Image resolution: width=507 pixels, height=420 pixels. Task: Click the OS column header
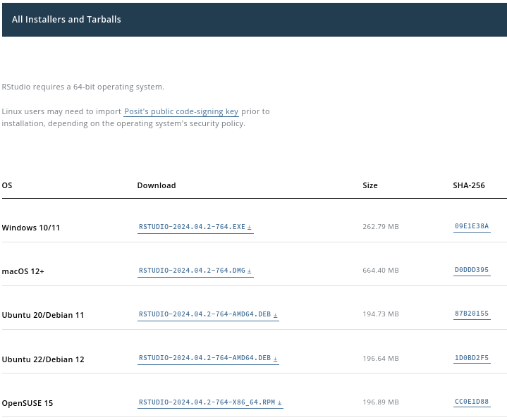7,185
